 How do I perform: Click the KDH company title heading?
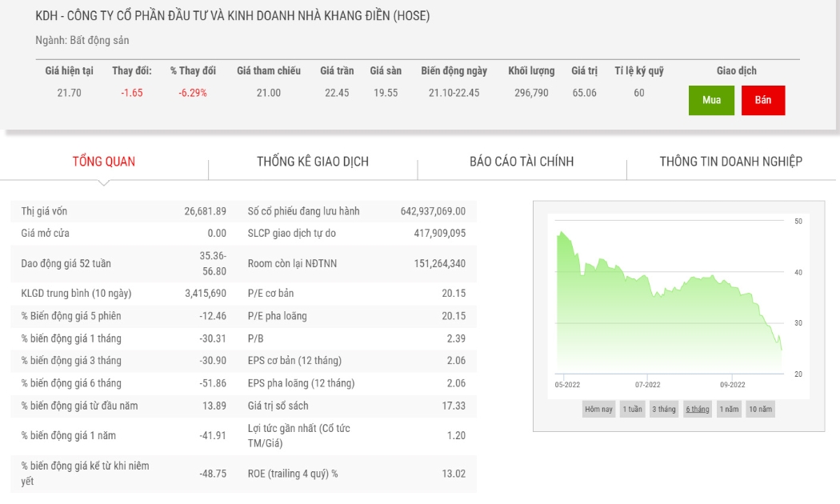pos(233,15)
